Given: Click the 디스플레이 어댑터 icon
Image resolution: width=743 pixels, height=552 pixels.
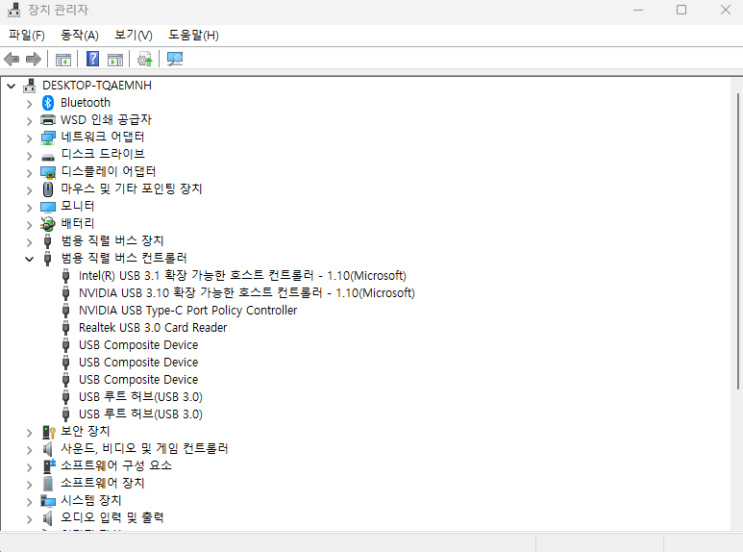Looking at the screenshot, I should pos(48,172).
